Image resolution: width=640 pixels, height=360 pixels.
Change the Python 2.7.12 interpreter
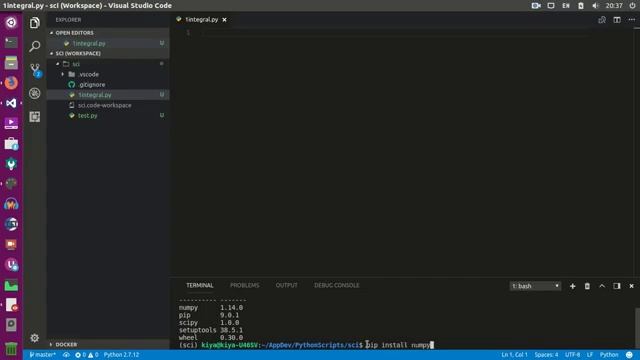point(121,355)
